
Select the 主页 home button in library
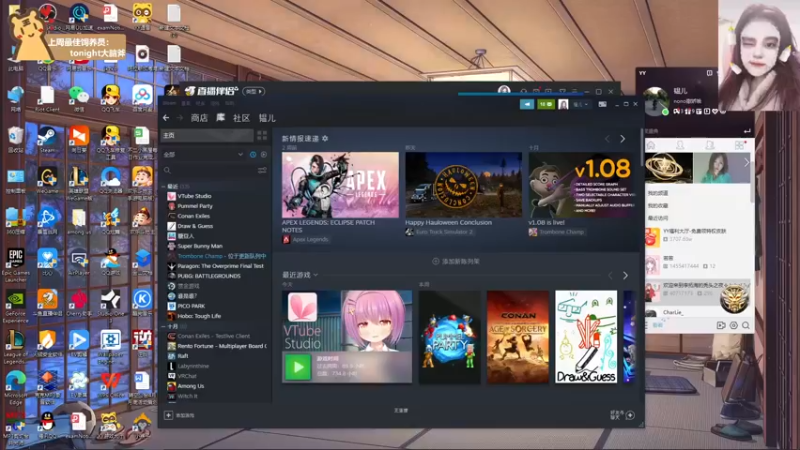(x=207, y=135)
